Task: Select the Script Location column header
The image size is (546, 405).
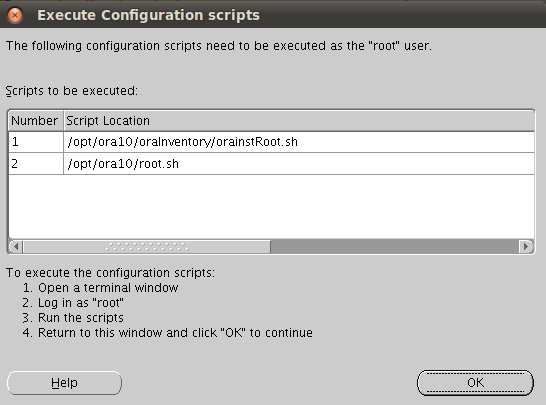Action: 299,121
